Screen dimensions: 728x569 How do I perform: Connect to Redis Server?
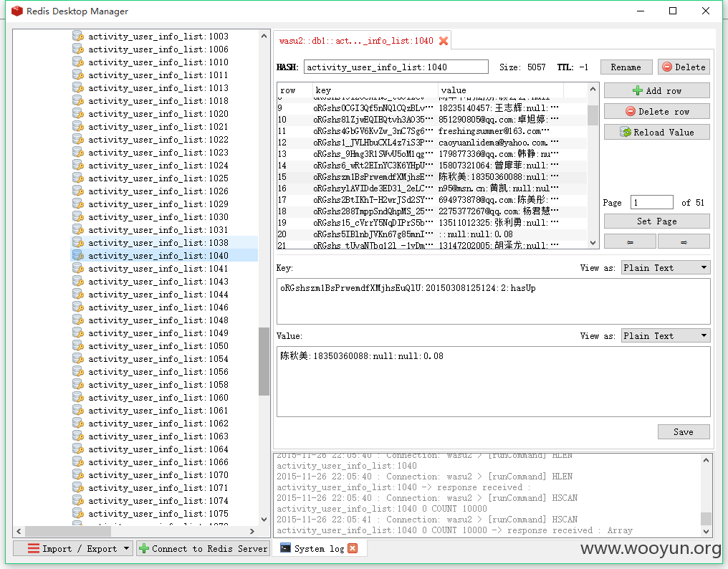point(203,548)
